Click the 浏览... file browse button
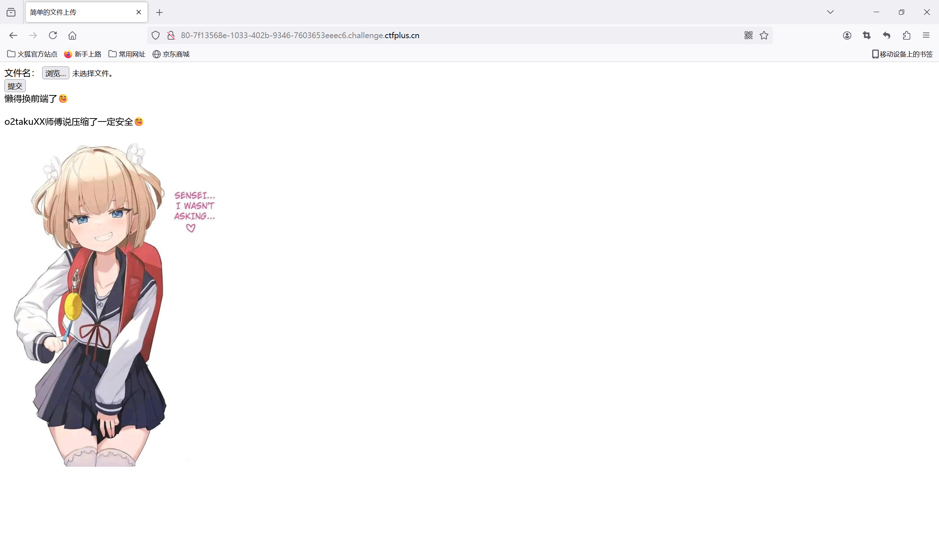Screen dimensions: 939x560 [x=55, y=73]
